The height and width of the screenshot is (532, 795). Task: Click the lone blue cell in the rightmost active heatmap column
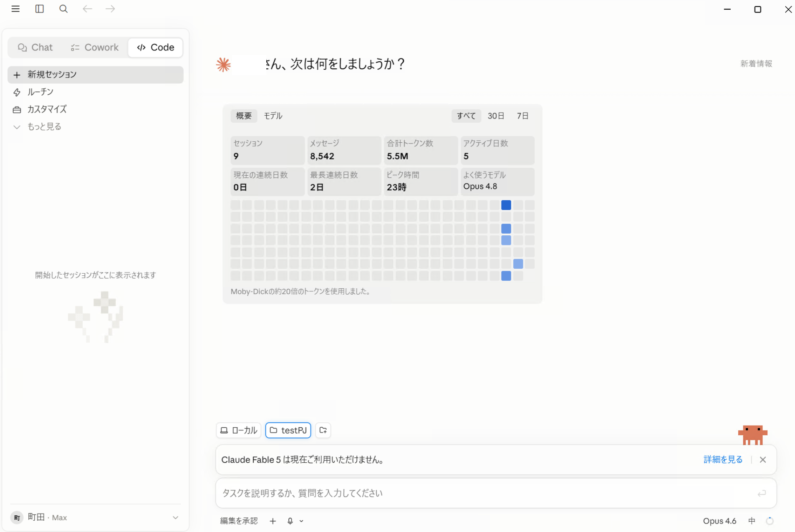518,264
